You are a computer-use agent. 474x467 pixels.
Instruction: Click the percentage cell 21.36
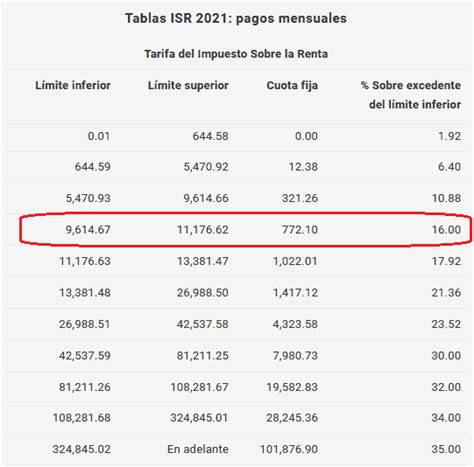pos(446,293)
